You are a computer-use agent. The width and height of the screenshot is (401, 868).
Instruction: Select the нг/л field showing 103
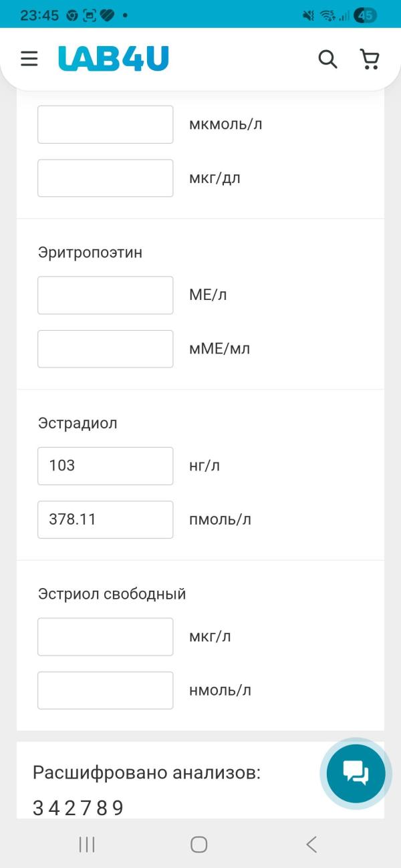coord(105,466)
